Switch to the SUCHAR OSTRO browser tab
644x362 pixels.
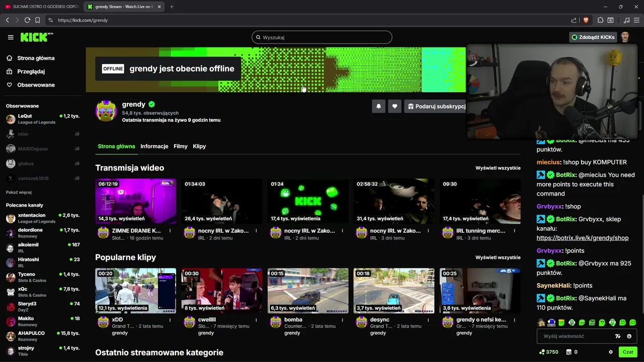point(41,7)
